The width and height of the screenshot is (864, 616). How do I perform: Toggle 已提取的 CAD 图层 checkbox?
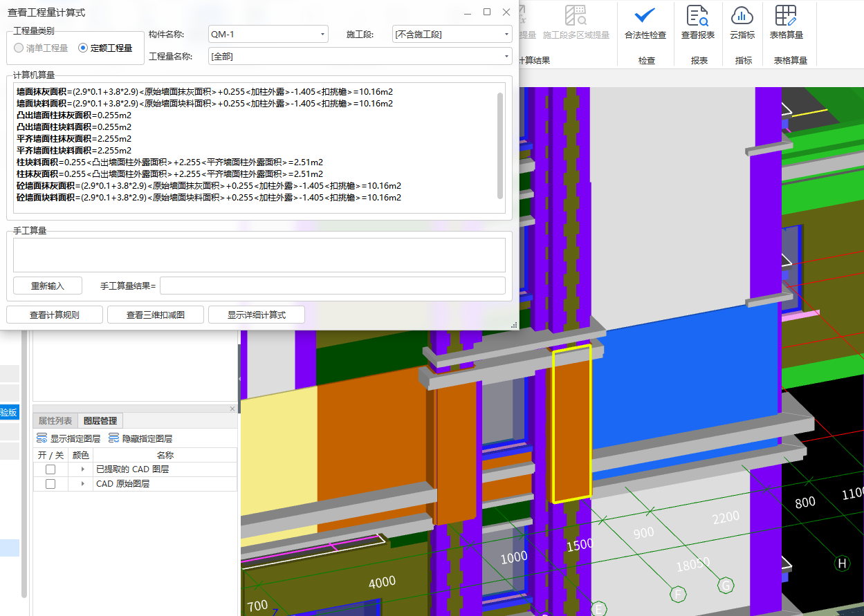tap(50, 469)
